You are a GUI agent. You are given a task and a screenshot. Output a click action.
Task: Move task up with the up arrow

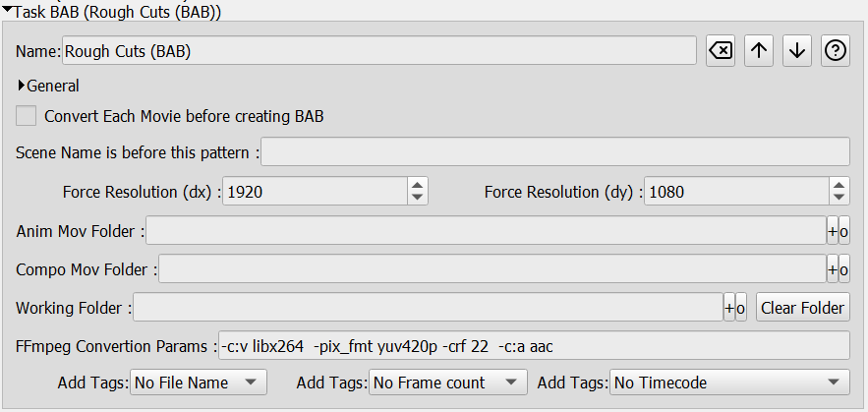pos(758,51)
